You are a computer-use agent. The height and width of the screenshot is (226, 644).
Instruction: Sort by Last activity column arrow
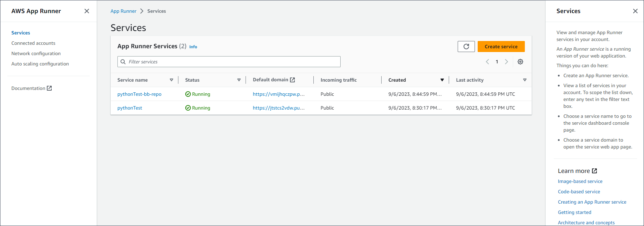tap(524, 80)
